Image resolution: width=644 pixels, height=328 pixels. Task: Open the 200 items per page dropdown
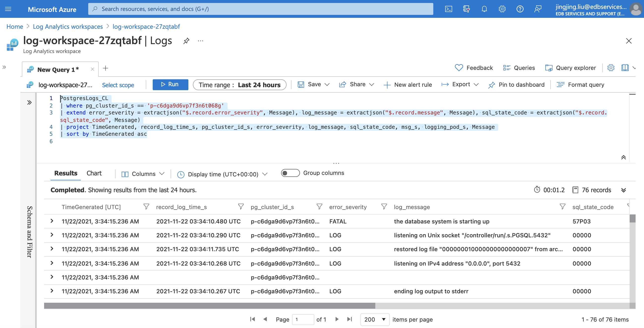pyautogui.click(x=375, y=319)
